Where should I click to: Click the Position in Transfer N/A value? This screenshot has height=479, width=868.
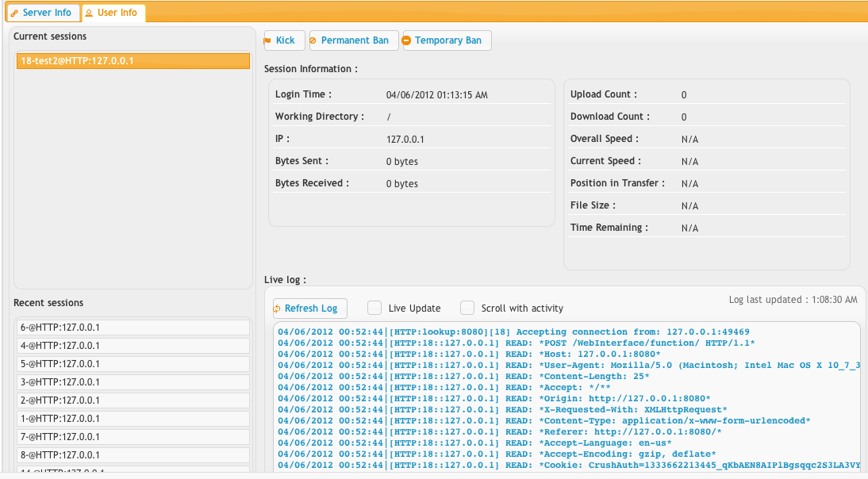point(689,184)
